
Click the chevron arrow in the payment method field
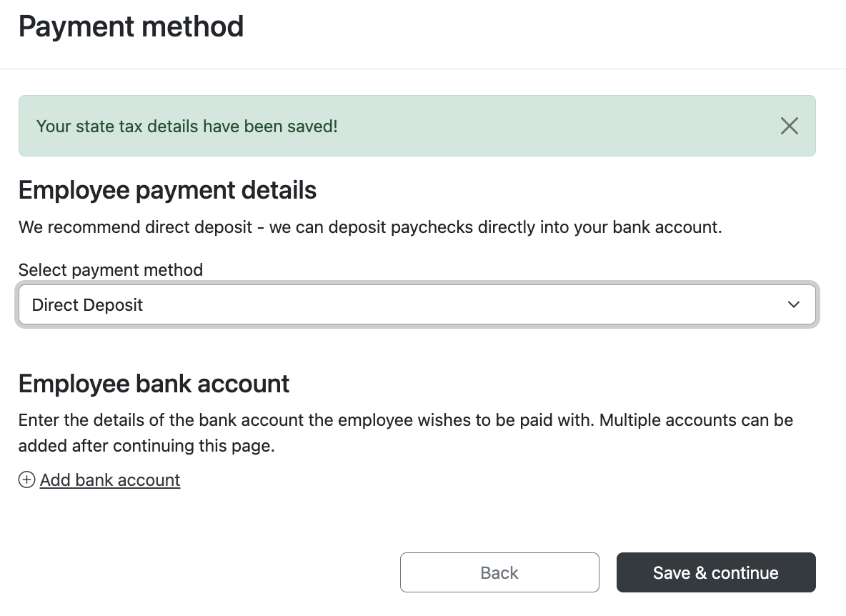pyautogui.click(x=793, y=305)
